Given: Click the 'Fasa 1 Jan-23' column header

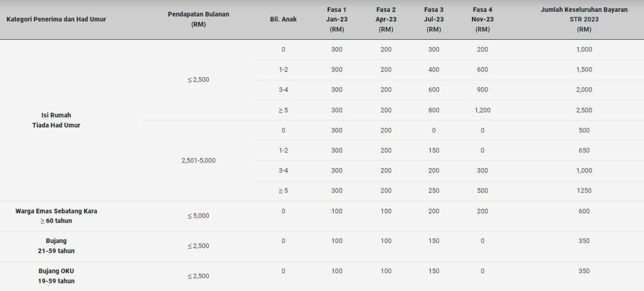Looking at the screenshot, I should [x=337, y=19].
